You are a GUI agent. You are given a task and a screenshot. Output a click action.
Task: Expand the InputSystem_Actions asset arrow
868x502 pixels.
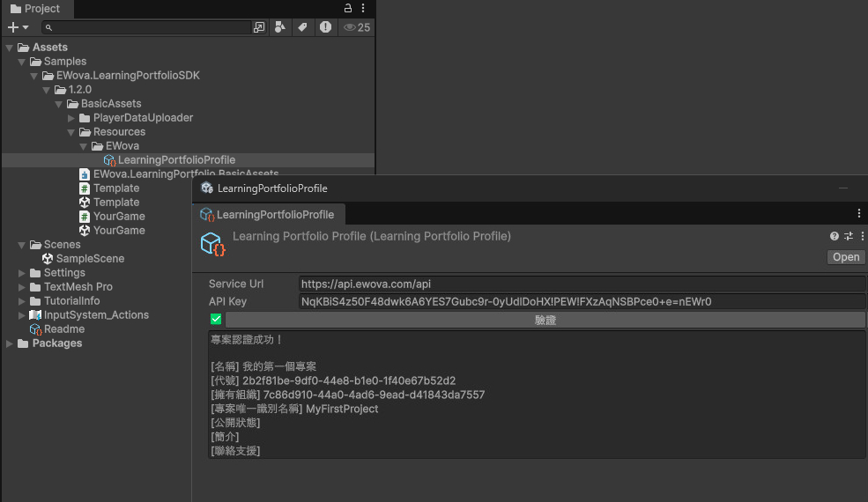click(x=21, y=315)
